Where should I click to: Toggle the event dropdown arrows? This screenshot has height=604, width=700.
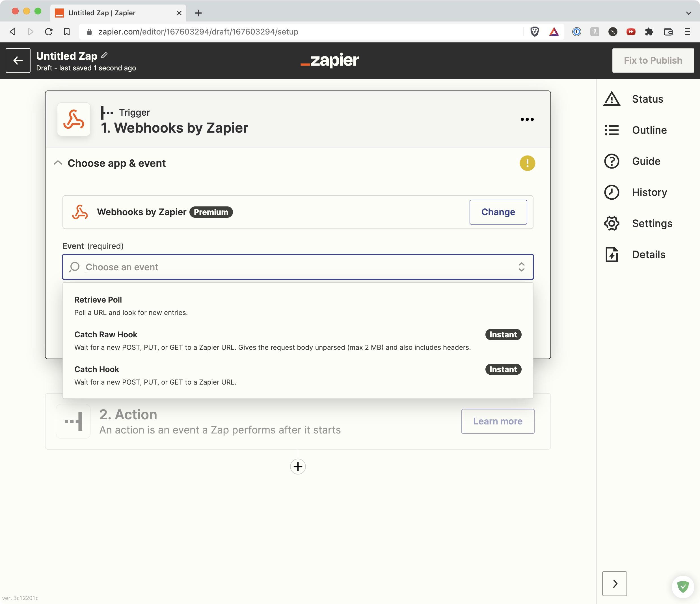click(521, 267)
